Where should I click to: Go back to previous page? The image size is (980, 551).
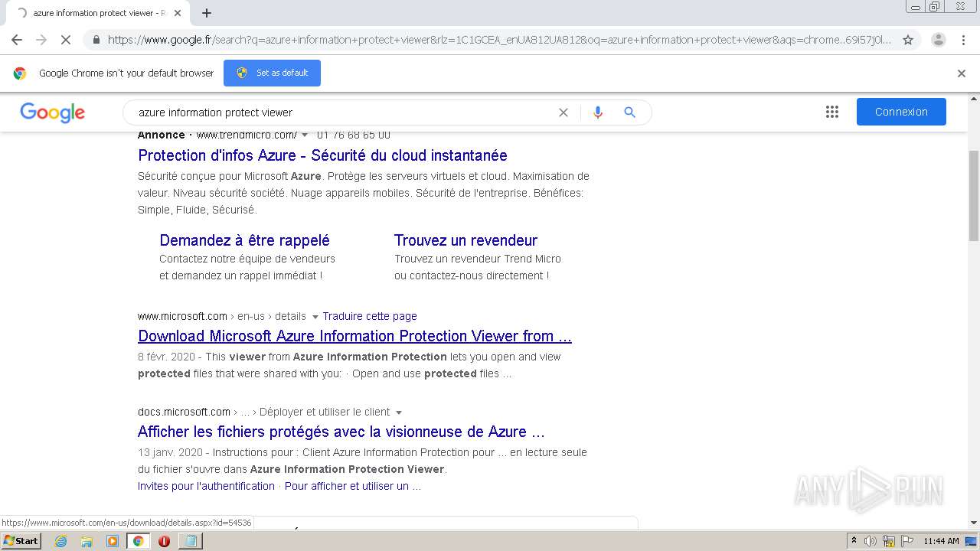(x=17, y=40)
